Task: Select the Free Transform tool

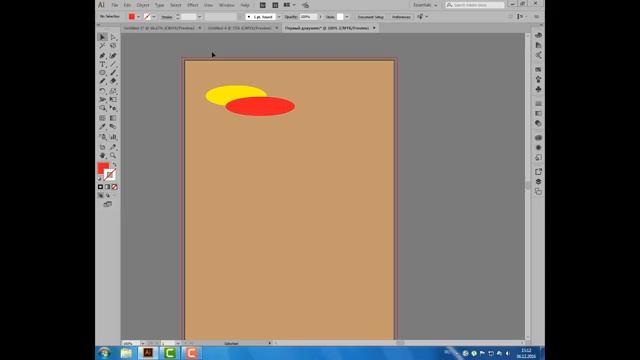Action: pyautogui.click(x=113, y=99)
